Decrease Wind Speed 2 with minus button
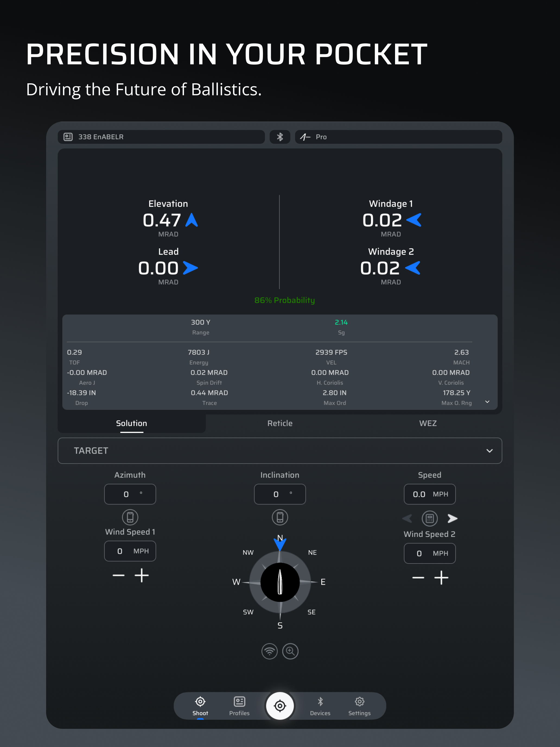The image size is (560, 747). point(418,577)
